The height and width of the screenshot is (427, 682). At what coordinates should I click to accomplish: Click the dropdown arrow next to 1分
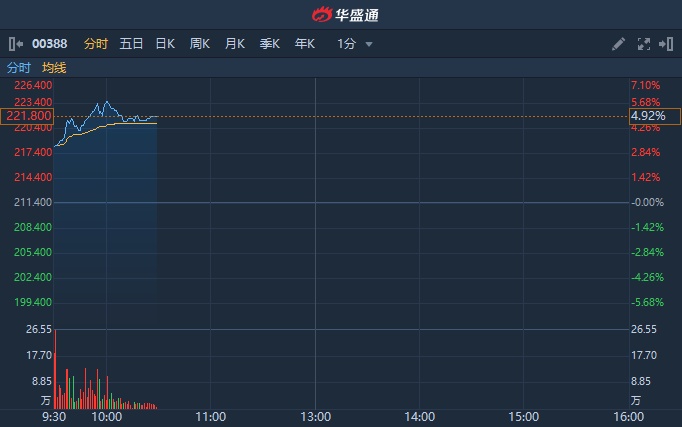[369, 45]
